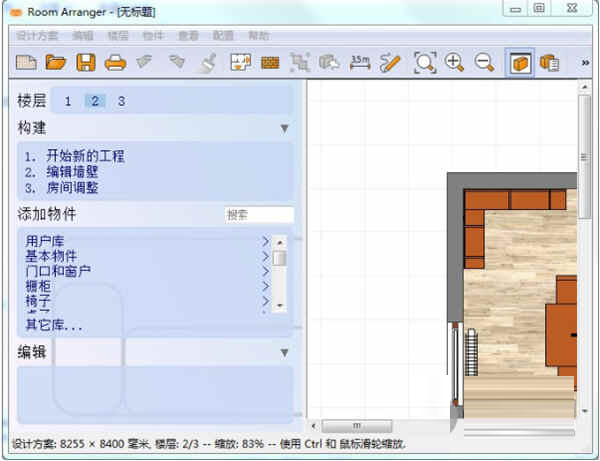Click the 搜索 search field
This screenshot has width=600, height=461.
click(258, 215)
